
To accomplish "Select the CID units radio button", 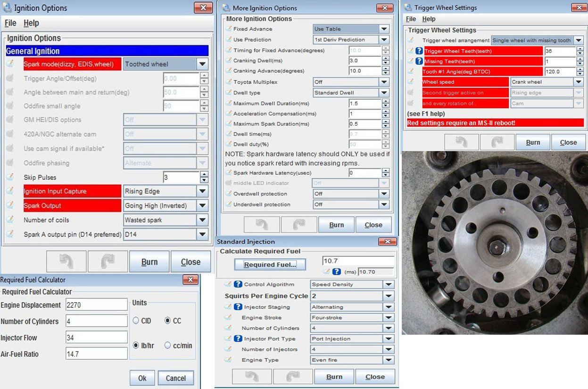I will coord(136,321).
